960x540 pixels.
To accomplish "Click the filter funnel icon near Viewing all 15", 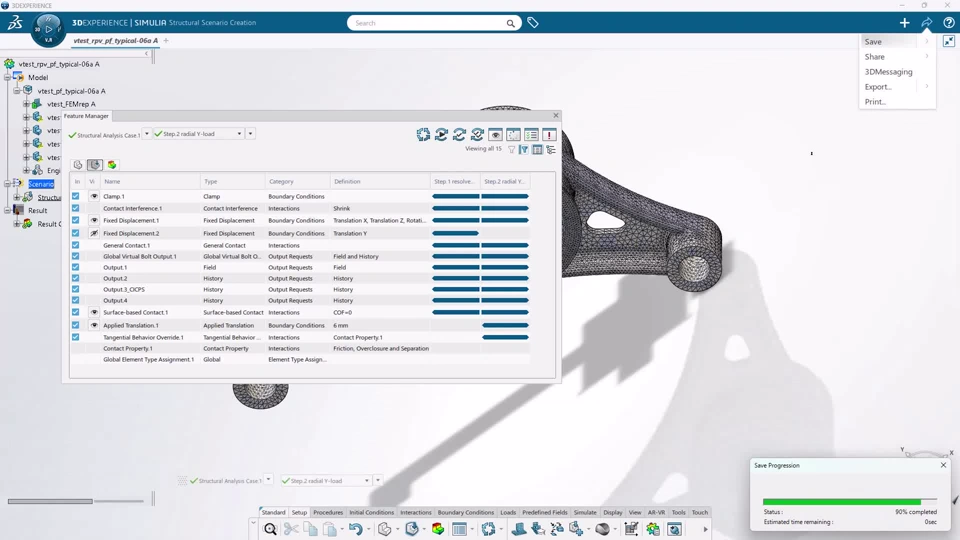I will (x=511, y=149).
